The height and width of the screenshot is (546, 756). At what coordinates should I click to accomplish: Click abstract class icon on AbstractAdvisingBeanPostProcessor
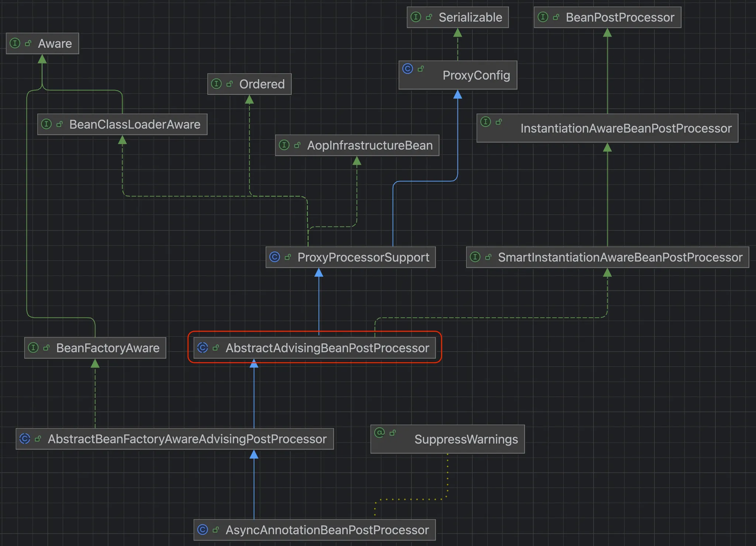(x=203, y=348)
